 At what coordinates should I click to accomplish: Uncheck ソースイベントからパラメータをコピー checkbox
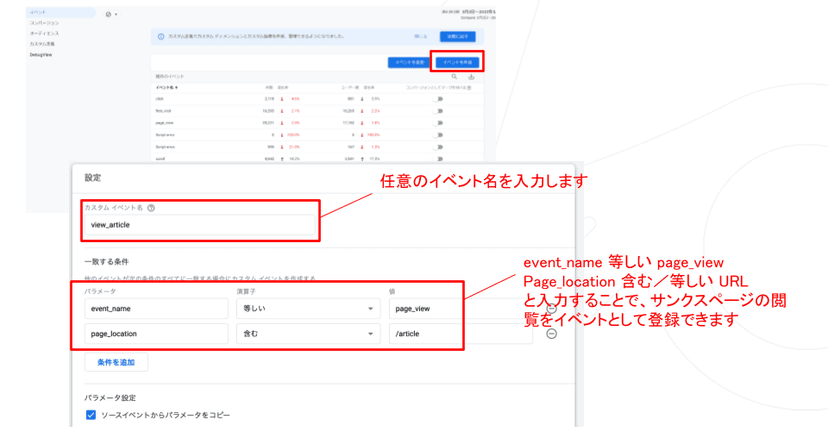click(91, 415)
